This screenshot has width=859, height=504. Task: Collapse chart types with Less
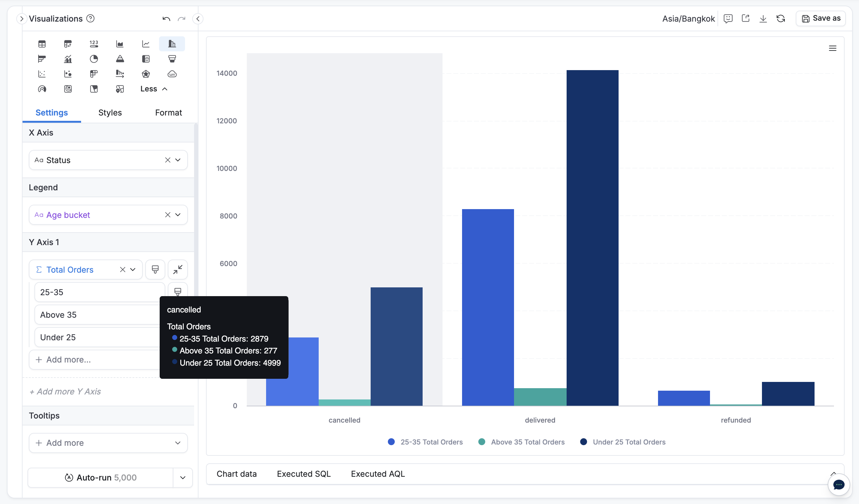click(x=154, y=89)
